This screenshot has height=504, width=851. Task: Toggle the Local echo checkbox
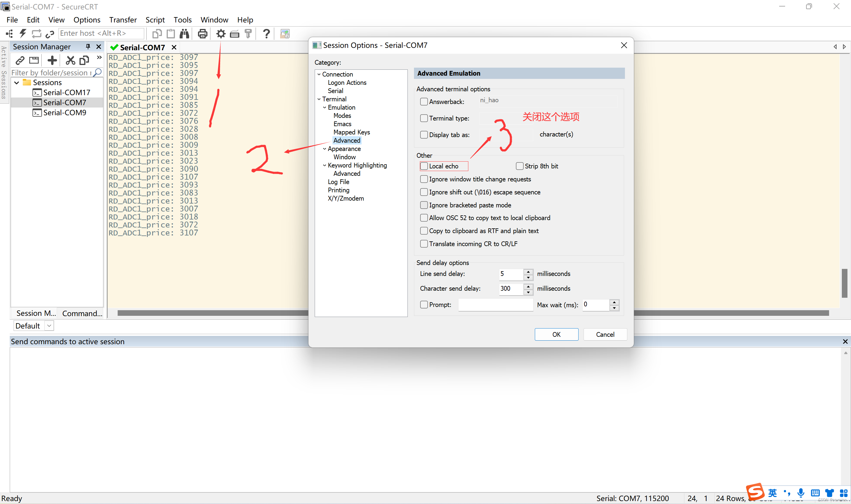pyautogui.click(x=424, y=166)
